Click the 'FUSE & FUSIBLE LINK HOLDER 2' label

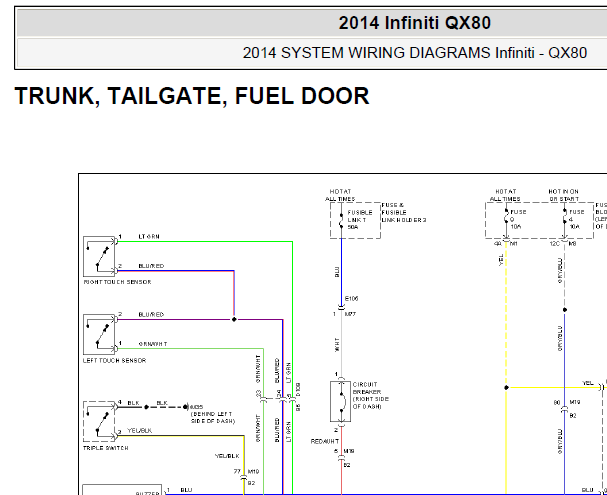[404, 212]
